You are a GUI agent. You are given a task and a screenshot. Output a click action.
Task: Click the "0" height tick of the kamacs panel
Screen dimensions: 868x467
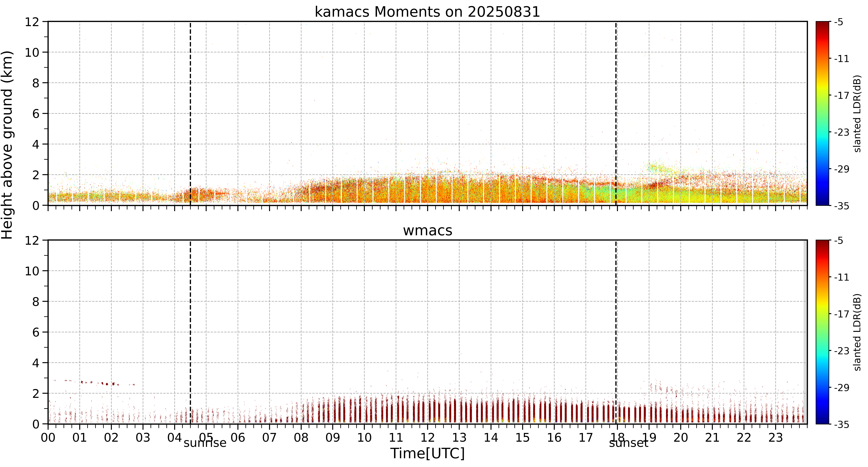coord(36,205)
